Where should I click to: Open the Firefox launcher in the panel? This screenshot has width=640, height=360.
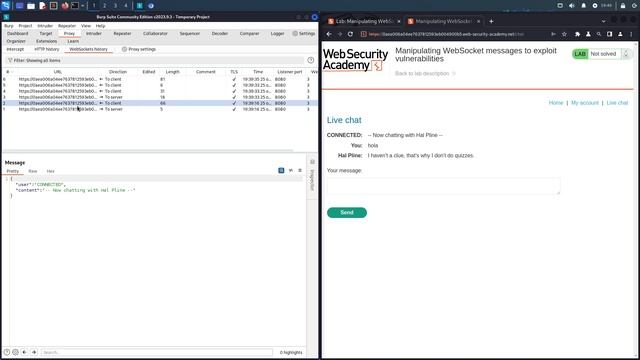pos(65,6)
